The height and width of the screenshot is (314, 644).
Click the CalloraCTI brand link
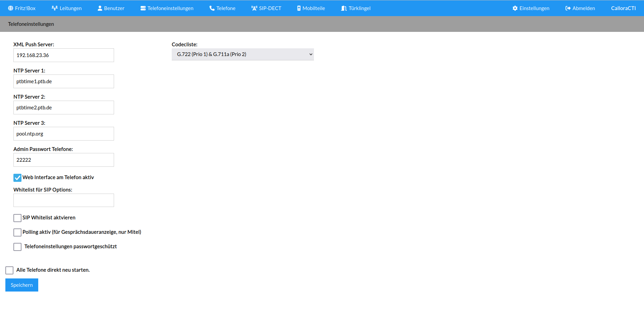623,8
